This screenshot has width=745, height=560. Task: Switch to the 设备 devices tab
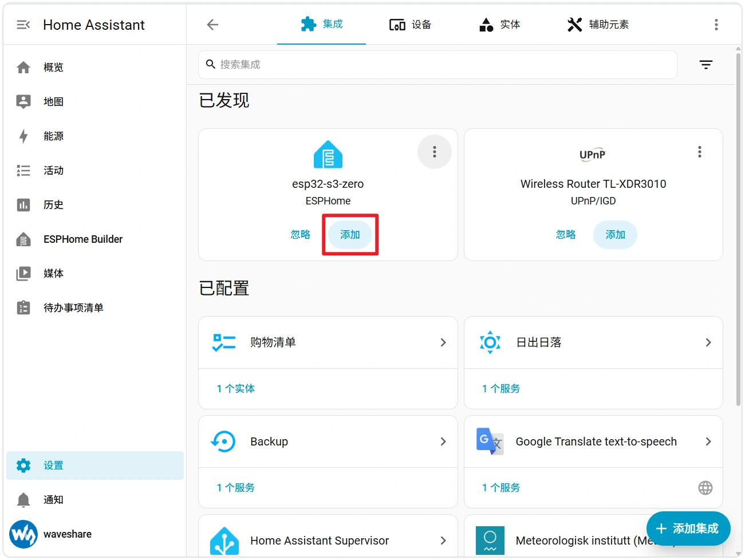click(410, 24)
